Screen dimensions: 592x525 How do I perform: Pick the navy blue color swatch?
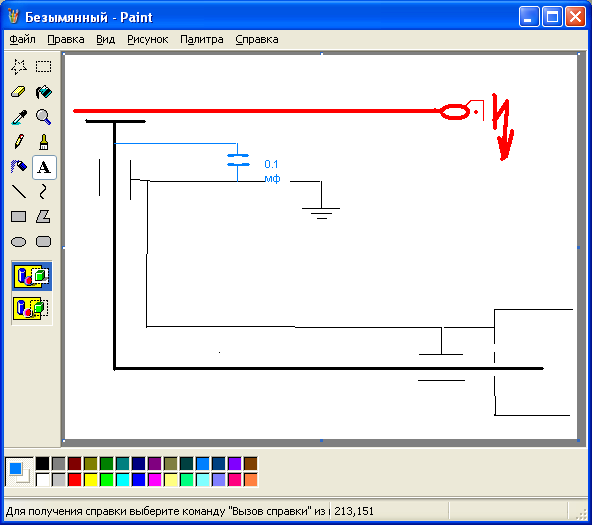(139, 463)
